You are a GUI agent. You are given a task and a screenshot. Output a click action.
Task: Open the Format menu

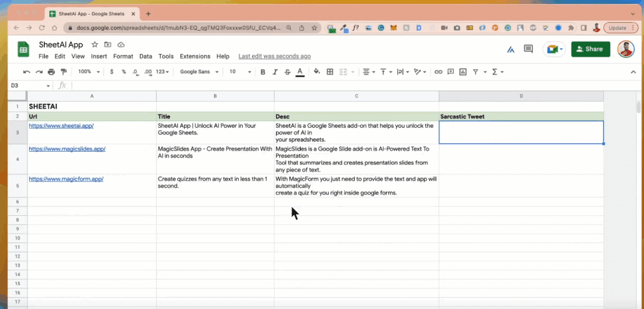click(x=123, y=56)
